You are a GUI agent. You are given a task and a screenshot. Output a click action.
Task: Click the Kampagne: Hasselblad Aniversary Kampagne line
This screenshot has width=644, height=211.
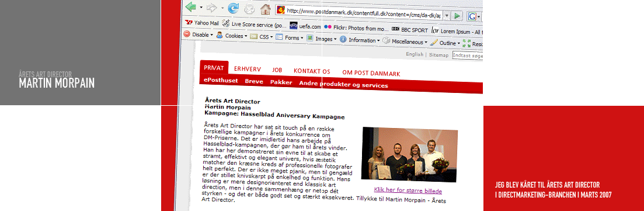274,115
